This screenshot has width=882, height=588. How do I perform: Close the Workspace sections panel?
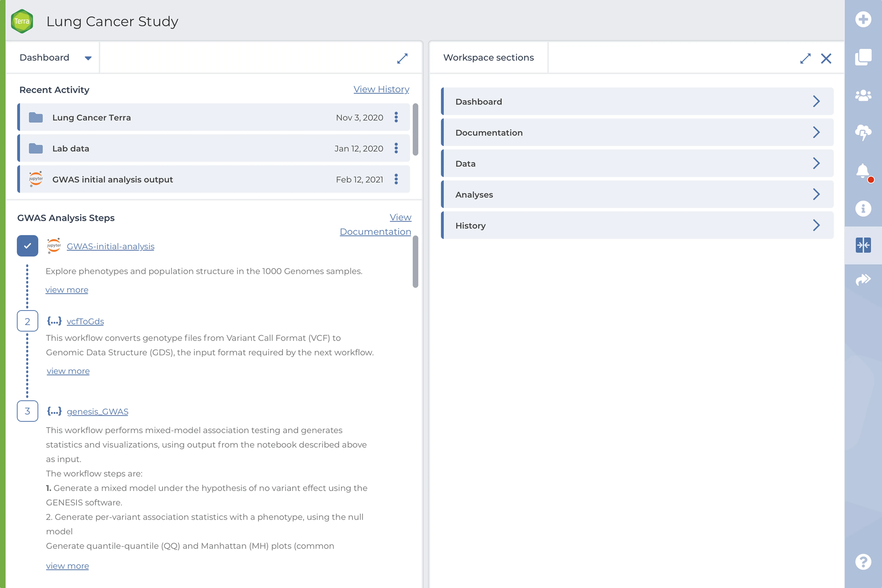pos(826,58)
